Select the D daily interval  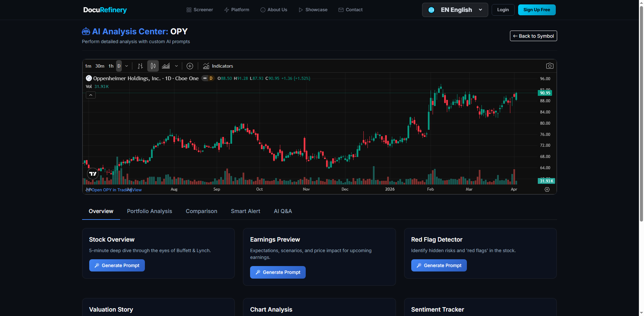(x=119, y=66)
